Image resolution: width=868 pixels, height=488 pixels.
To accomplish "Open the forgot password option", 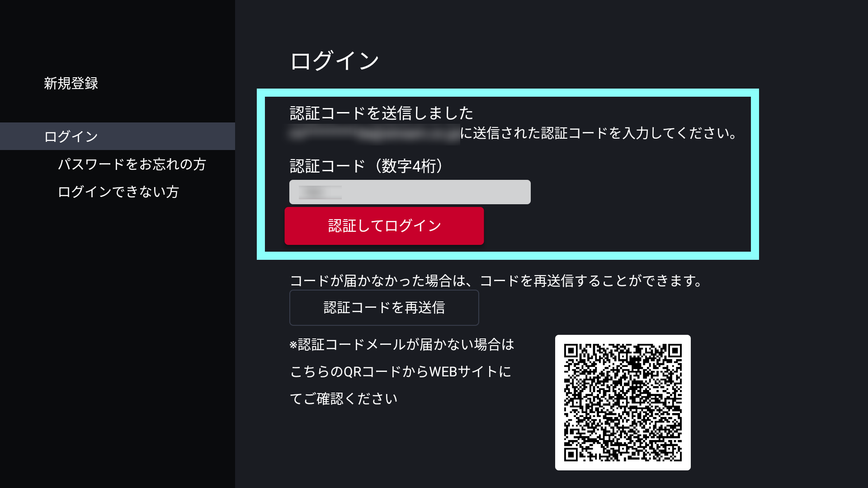I will pyautogui.click(x=132, y=164).
